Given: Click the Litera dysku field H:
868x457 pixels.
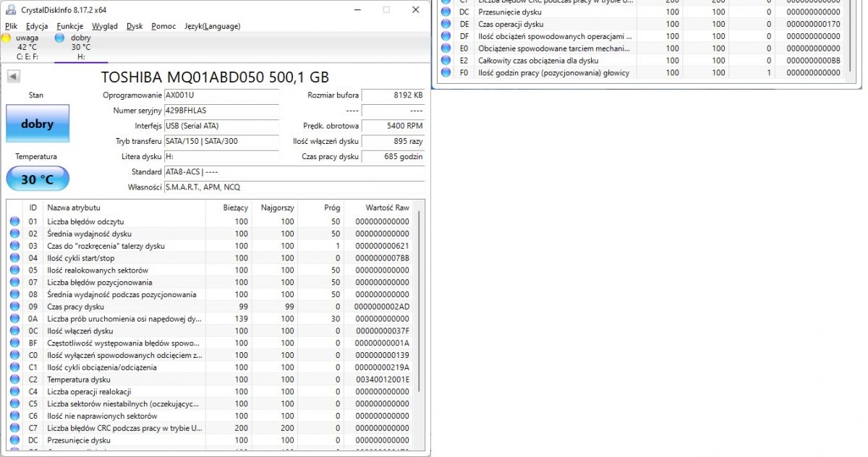Looking at the screenshot, I should click(x=221, y=156).
